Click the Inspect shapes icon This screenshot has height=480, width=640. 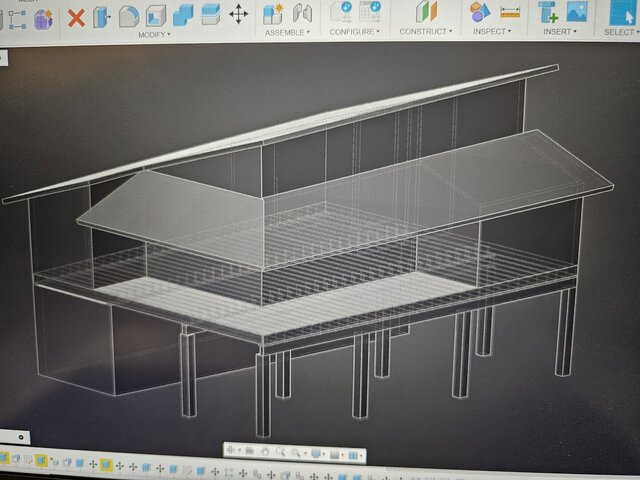coord(480,11)
